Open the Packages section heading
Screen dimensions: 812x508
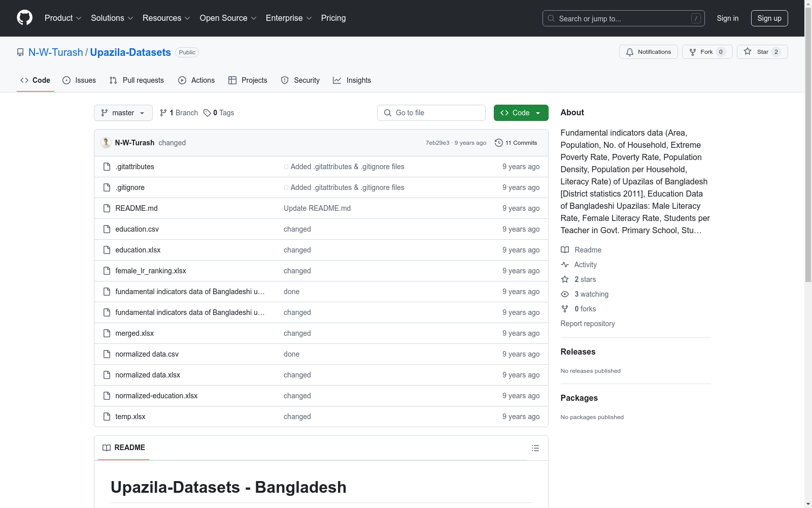579,398
